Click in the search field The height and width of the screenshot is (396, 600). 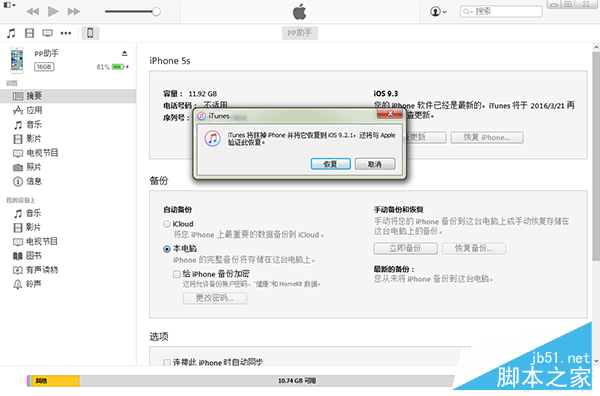(501, 11)
